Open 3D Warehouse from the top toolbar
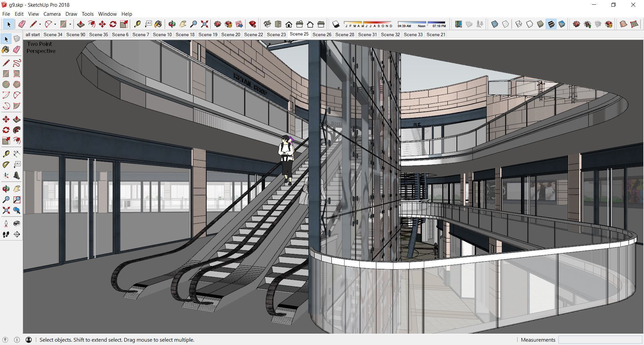The image size is (644, 345). (x=218, y=24)
